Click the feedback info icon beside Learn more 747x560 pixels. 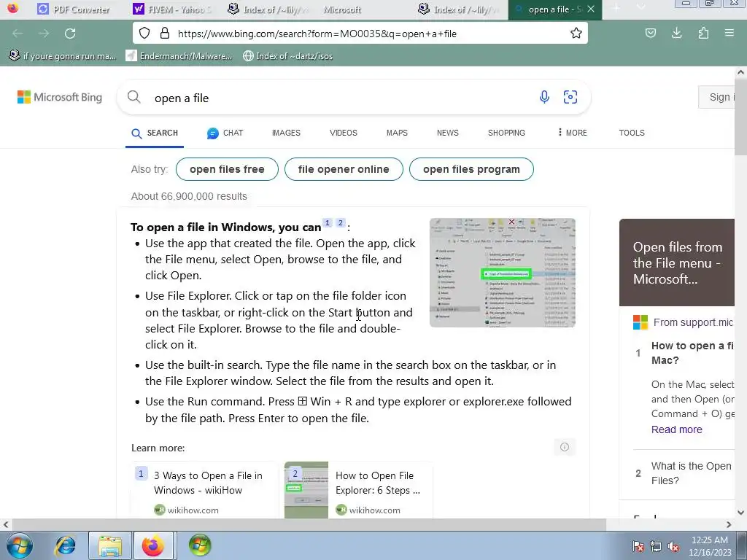[565, 447]
